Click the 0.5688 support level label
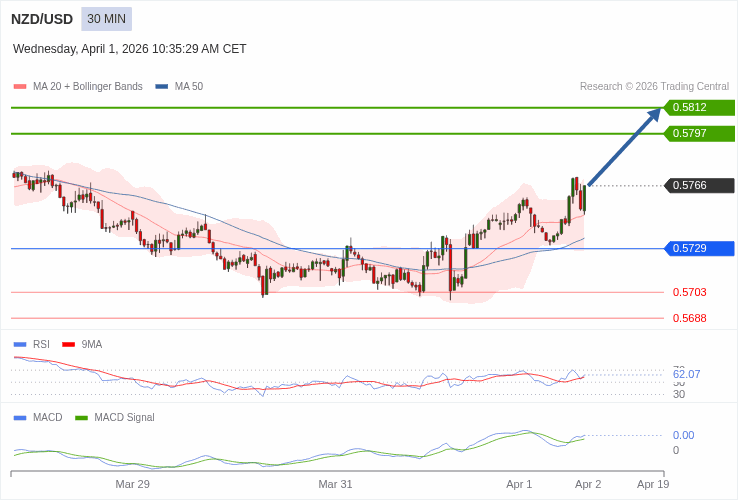The height and width of the screenshot is (500, 738). pyautogui.click(x=689, y=318)
